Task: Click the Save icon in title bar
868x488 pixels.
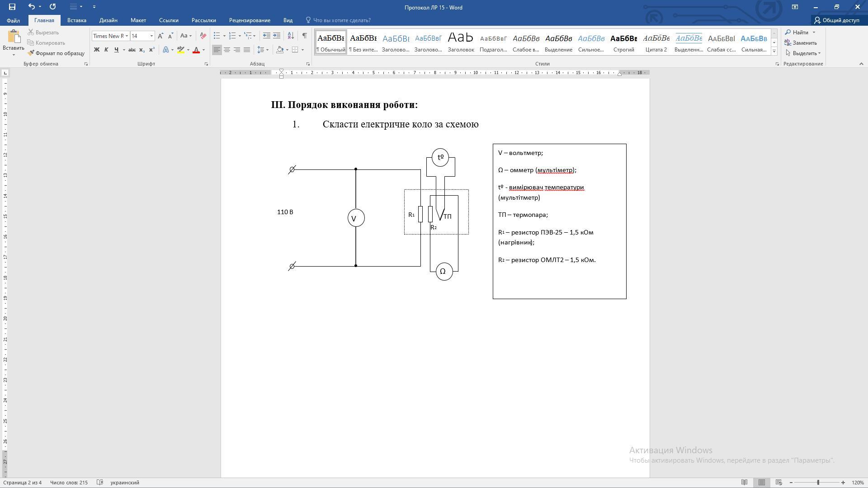Action: tap(12, 7)
